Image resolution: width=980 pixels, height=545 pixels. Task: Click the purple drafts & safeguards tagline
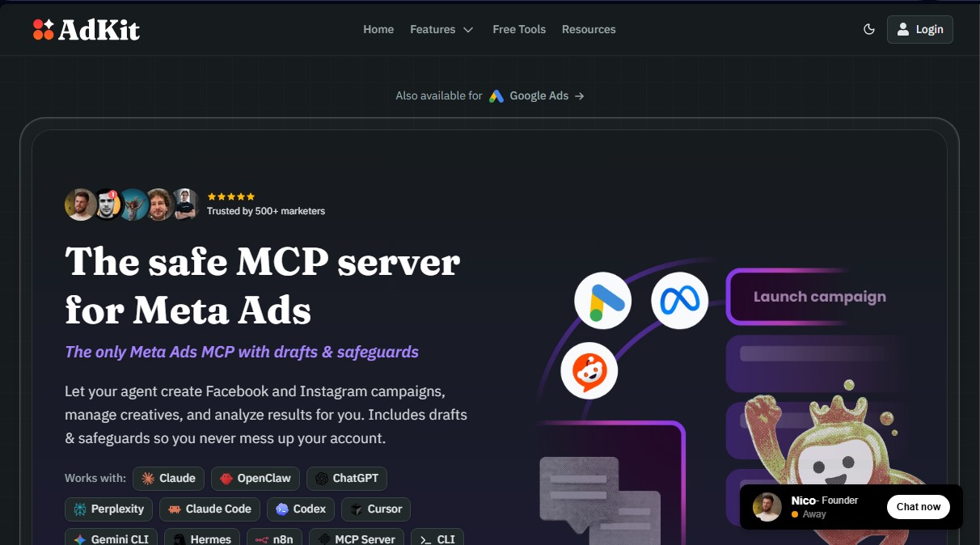click(x=242, y=352)
